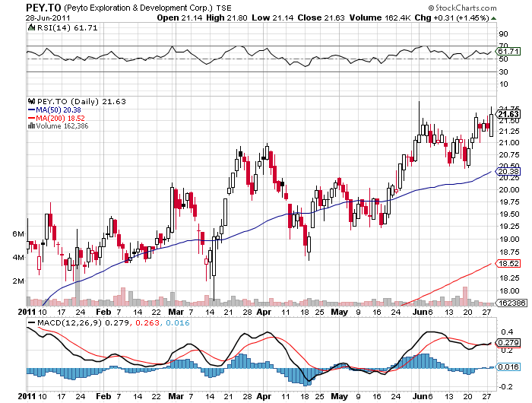Click the MA(50) 20.38 legend entry
The height and width of the screenshot is (403, 532).
(x=59, y=110)
